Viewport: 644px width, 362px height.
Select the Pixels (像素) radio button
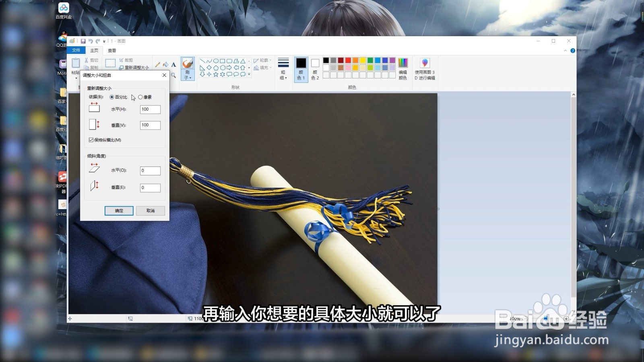click(140, 97)
